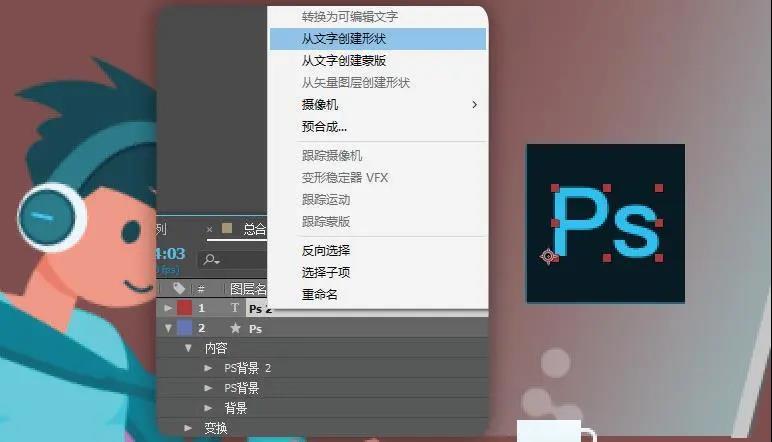Expand the PS背景 2 group
The width and height of the screenshot is (772, 442).
pyautogui.click(x=208, y=368)
